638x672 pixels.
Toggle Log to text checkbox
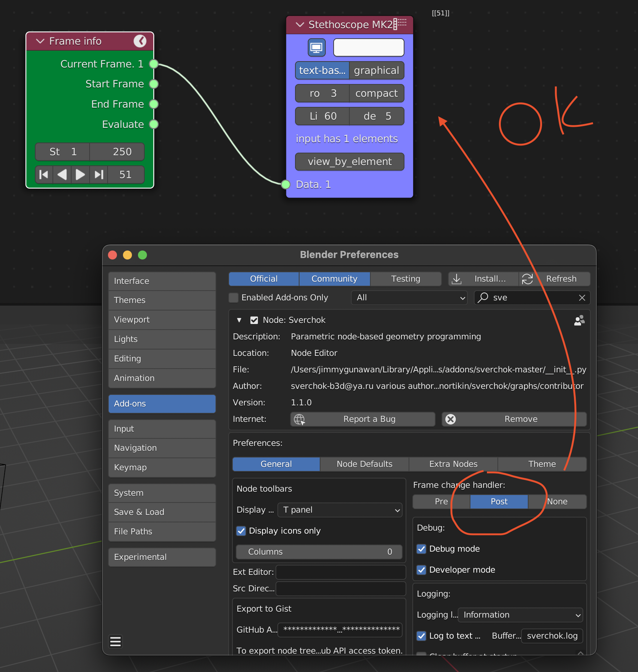coord(421,636)
